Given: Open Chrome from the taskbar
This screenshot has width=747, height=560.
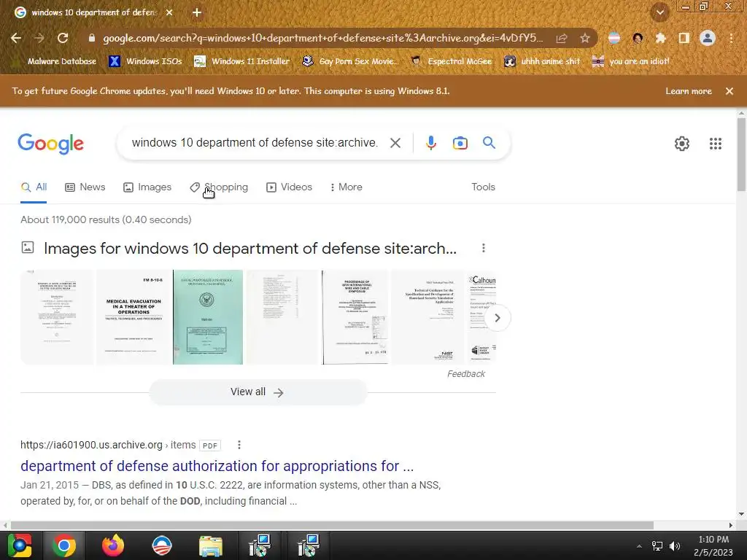Looking at the screenshot, I should 64,545.
